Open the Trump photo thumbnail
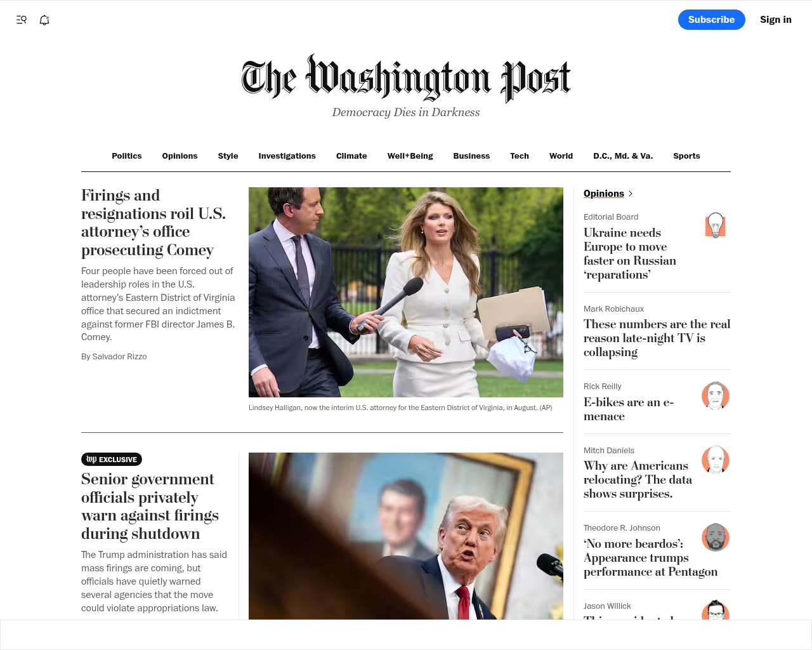 406,536
